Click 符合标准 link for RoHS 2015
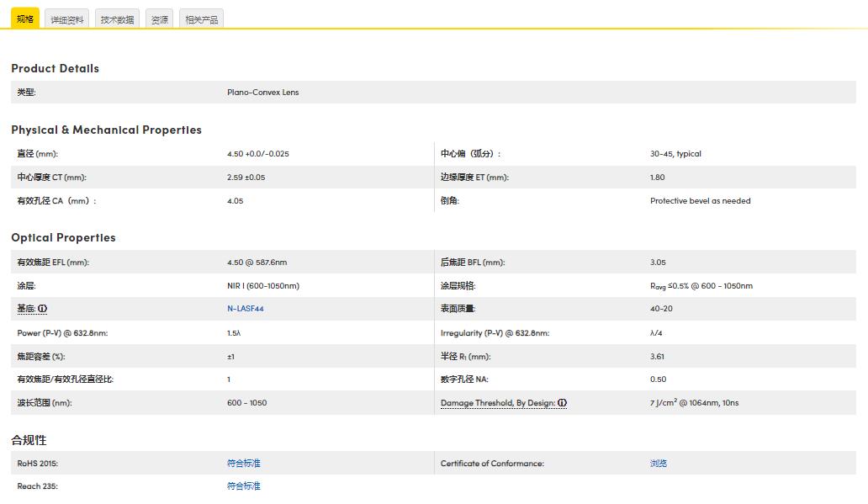The image size is (868, 504). tap(244, 464)
